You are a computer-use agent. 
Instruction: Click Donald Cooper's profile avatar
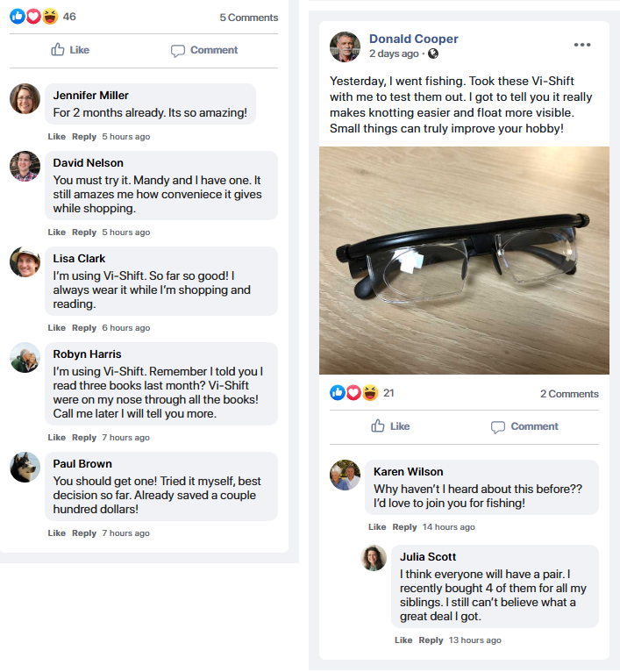coord(345,47)
